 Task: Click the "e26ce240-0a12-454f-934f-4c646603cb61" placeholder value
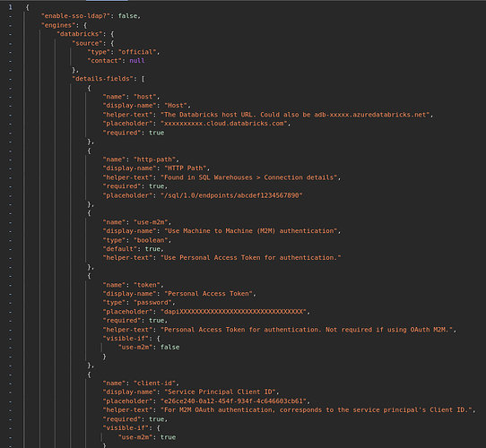[x=234, y=401]
